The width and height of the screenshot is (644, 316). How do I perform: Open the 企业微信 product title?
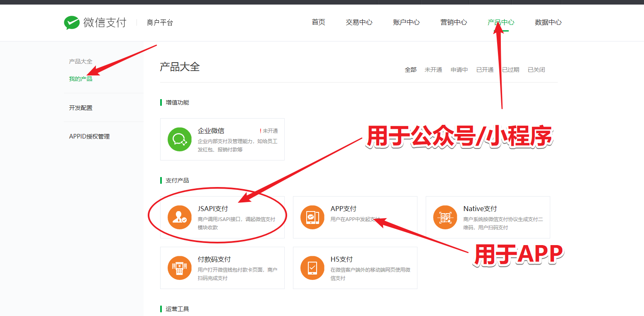tap(211, 131)
